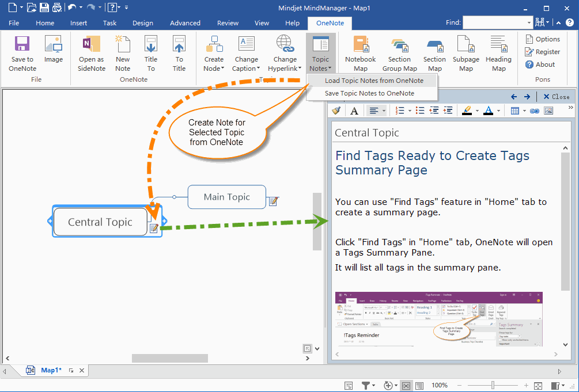Switch to the Insert ribbon tab

[79, 23]
